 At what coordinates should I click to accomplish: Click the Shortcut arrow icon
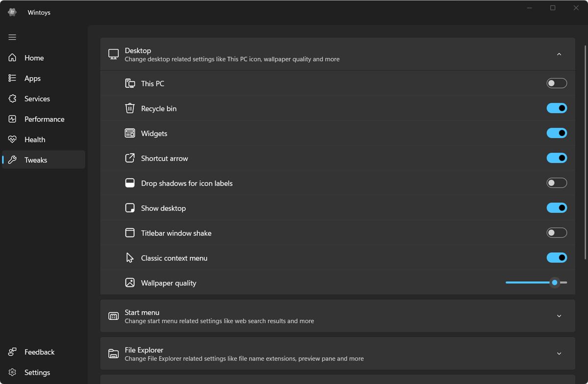point(130,158)
